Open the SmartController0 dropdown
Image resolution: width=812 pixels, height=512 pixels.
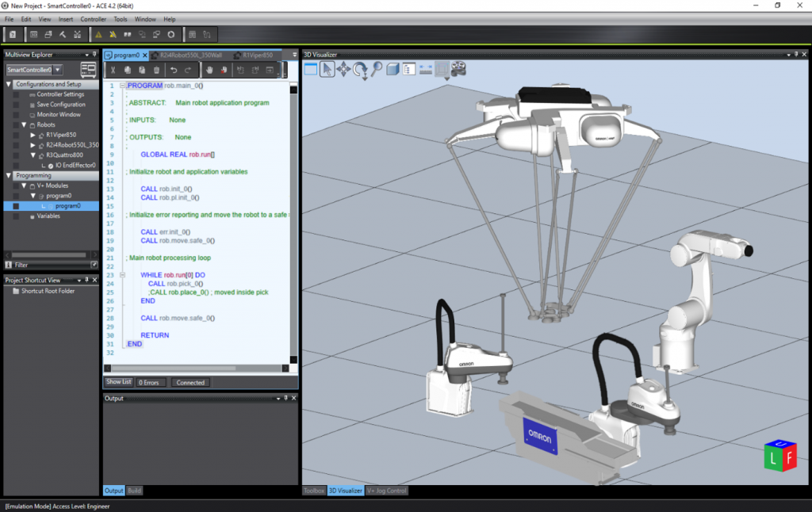click(58, 70)
